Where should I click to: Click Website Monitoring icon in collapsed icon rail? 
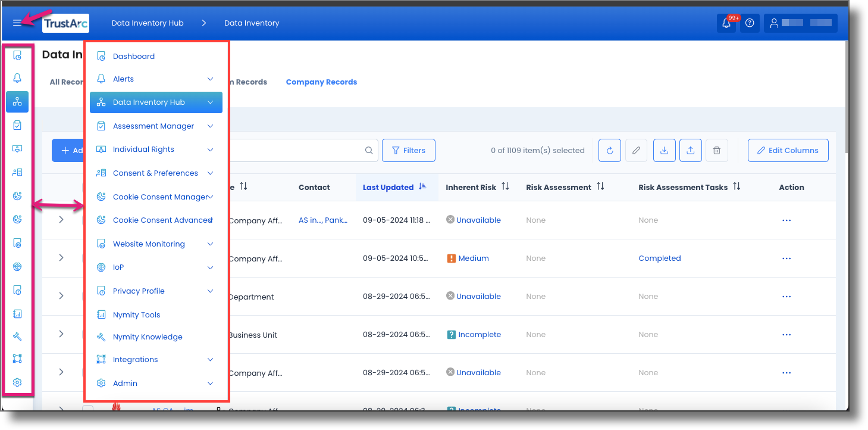tap(17, 243)
